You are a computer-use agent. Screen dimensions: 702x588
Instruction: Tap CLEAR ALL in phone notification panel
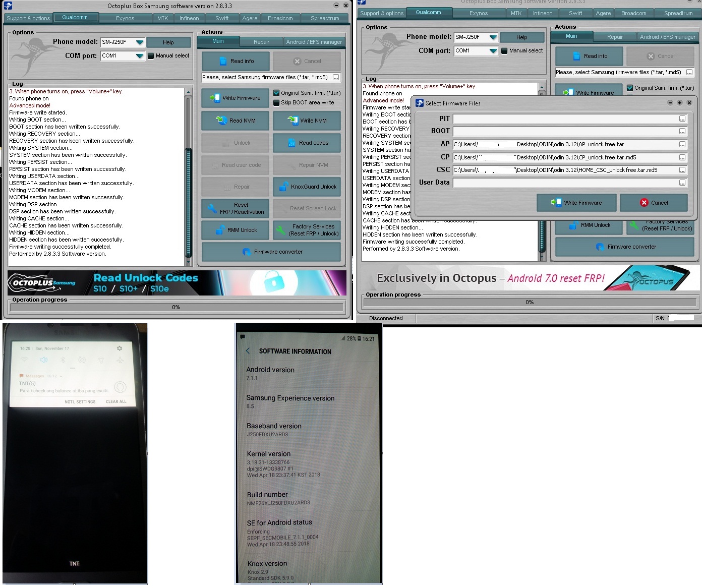point(116,401)
